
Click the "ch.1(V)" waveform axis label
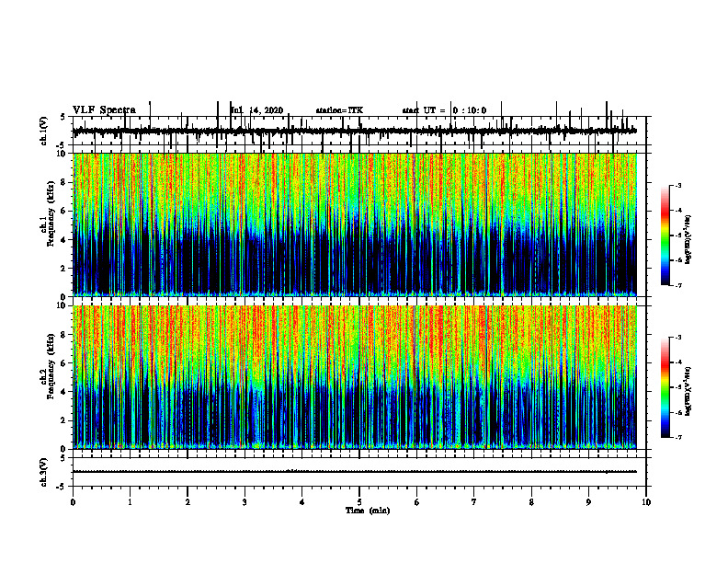[44, 131]
